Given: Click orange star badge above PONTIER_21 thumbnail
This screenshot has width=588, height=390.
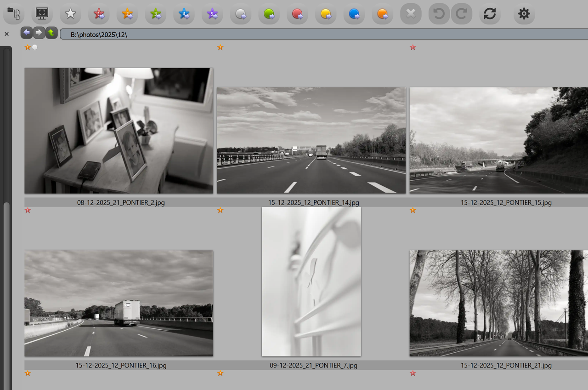Looking at the screenshot, I should coord(413,210).
